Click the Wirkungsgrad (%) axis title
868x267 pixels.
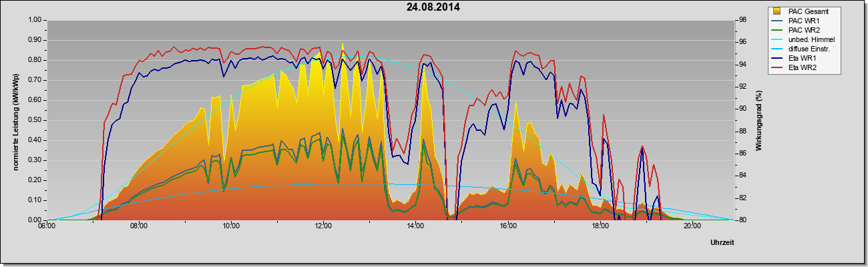coord(759,120)
